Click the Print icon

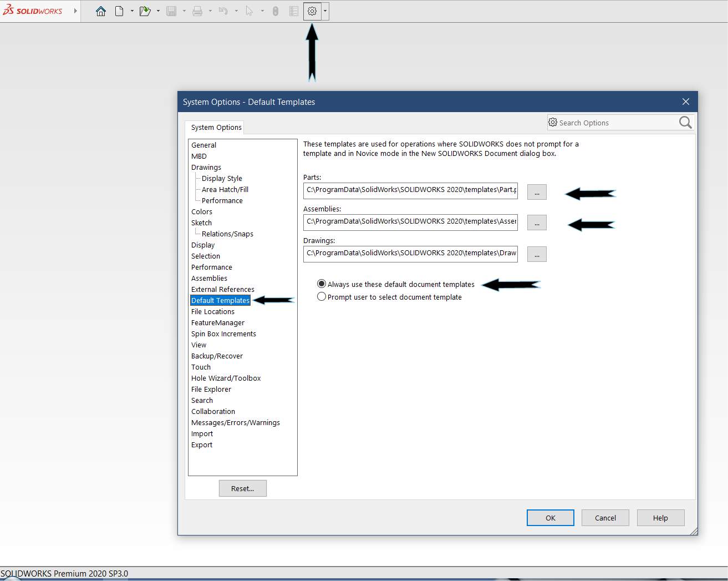197,11
